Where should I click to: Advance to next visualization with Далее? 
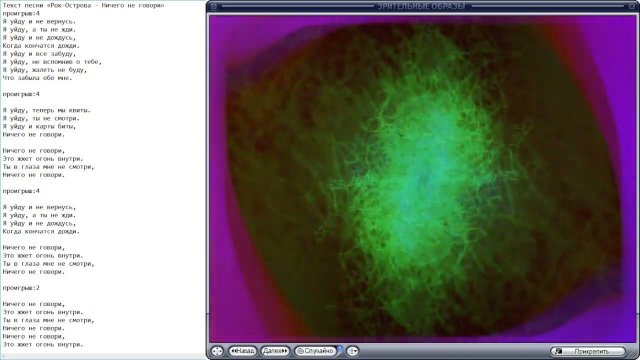tap(275, 351)
